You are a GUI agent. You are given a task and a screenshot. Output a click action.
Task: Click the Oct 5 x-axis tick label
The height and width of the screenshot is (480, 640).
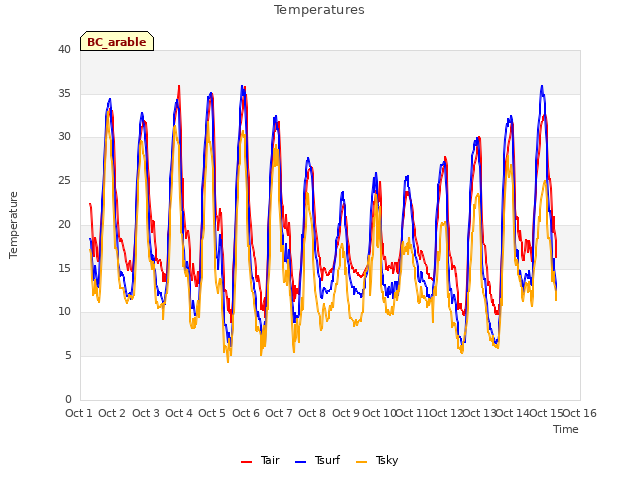pos(212,413)
